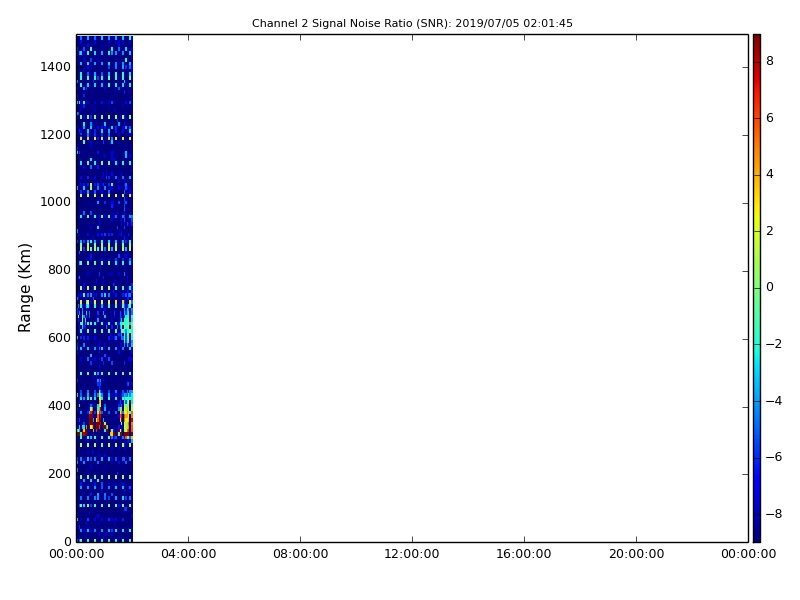This screenshot has width=800, height=600.
Task: Click the dark red top of the colorbar
Action: tap(757, 41)
